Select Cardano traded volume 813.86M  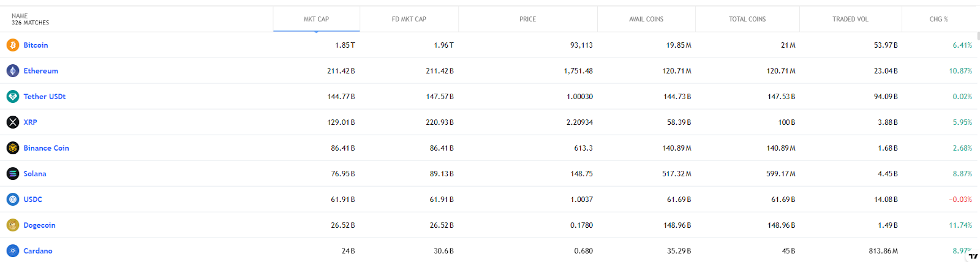[883, 251]
